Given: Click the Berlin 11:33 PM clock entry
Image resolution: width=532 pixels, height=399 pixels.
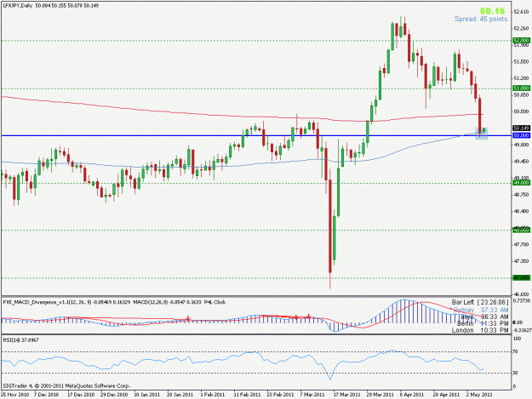Looking at the screenshot, I should (483, 323).
